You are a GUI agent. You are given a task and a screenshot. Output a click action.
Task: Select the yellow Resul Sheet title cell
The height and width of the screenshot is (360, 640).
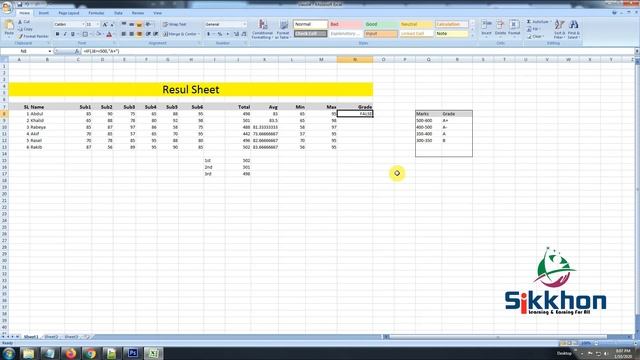(x=191, y=89)
